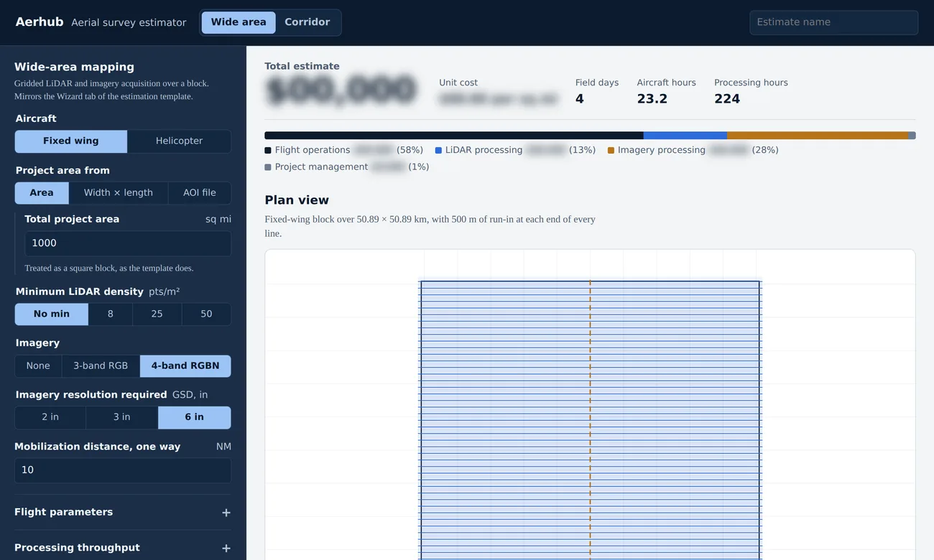
Task: Click the blurred Total estimate amount
Action: point(341,91)
